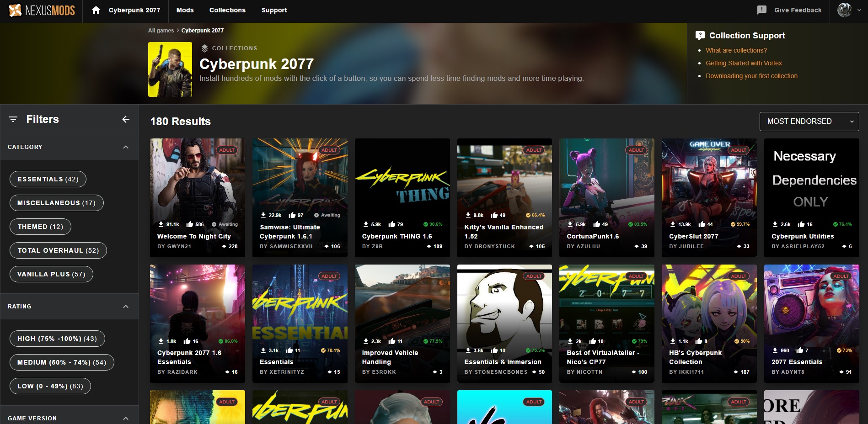This screenshot has height=424, width=868.
Task: Click the thumbs-up icon on Best of VirtualAtelier
Action: [593, 341]
